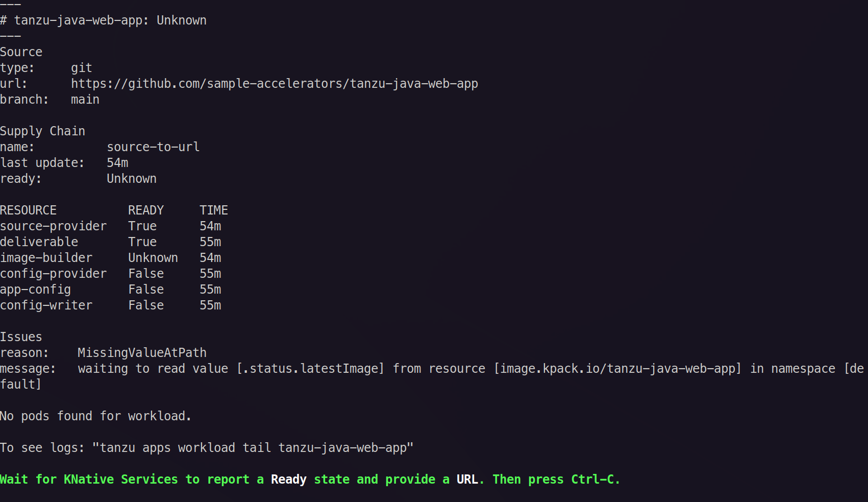The image size is (868, 502).
Task: Click the "main" branch value
Action: pos(85,100)
